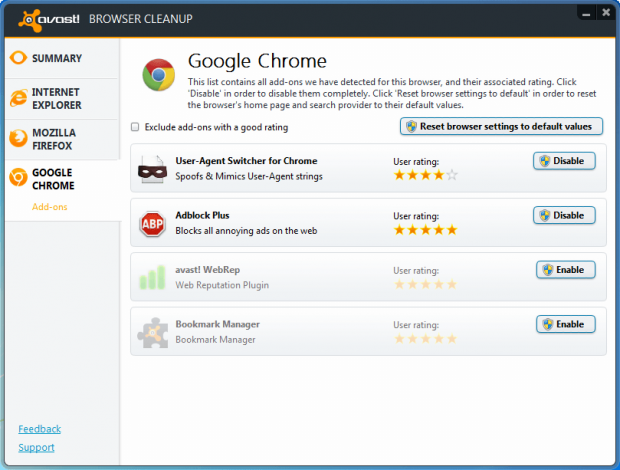
Task: Enable Bookmark Manager add-on
Action: (566, 324)
